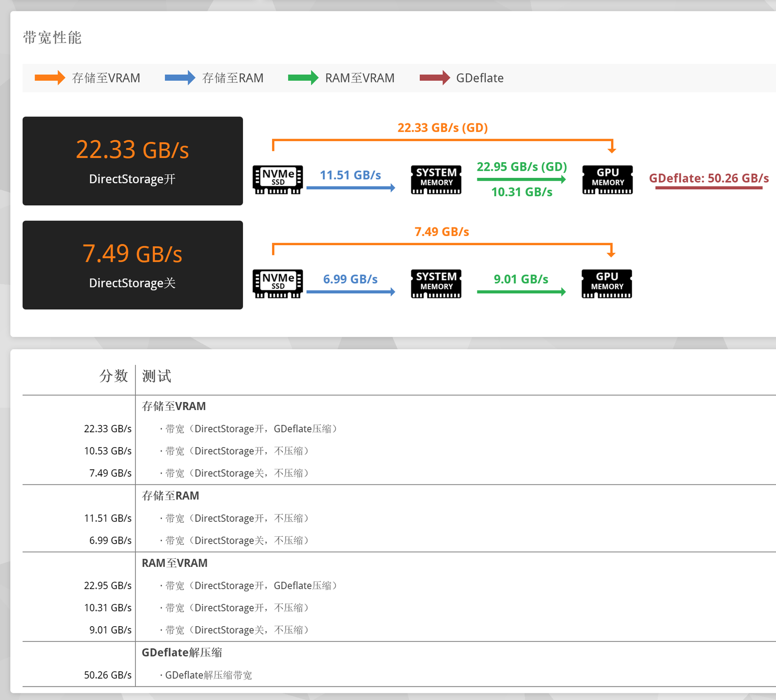
Task: Click the green RAM至VRAM legend arrow
Action: tap(303, 78)
